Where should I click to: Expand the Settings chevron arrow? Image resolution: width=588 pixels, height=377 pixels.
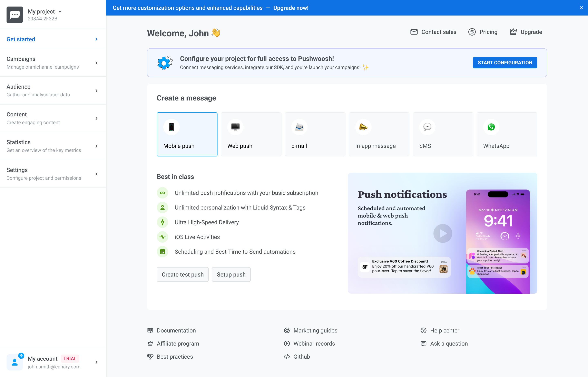(x=96, y=174)
